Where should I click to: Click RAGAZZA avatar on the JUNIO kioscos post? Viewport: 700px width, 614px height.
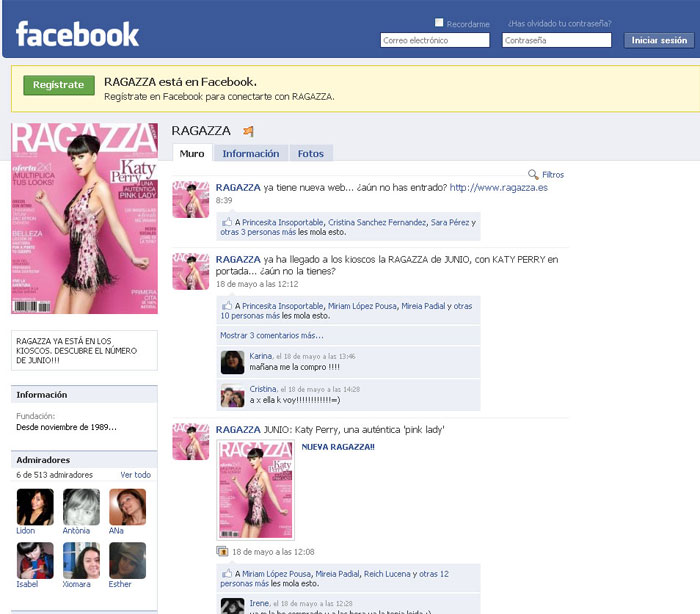191,271
